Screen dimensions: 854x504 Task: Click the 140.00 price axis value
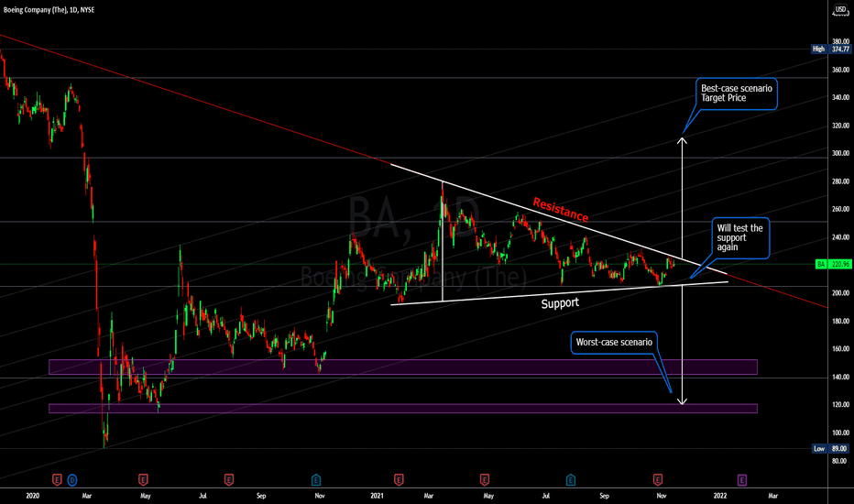pos(840,377)
